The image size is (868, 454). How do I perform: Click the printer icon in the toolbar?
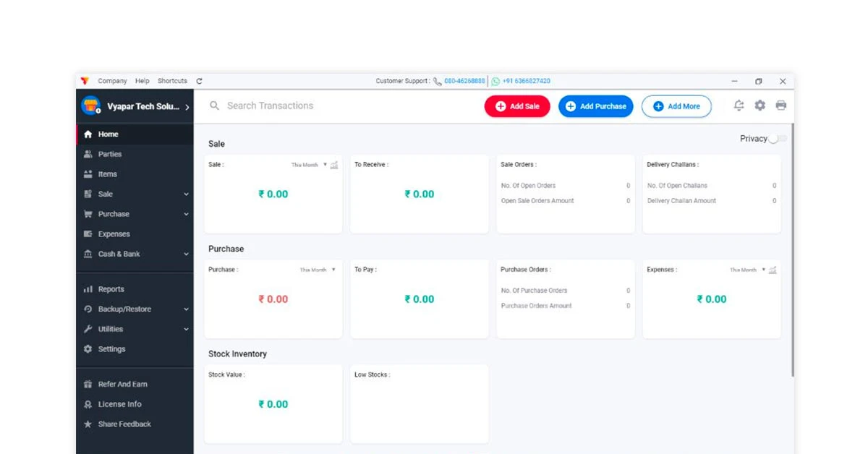click(x=781, y=106)
